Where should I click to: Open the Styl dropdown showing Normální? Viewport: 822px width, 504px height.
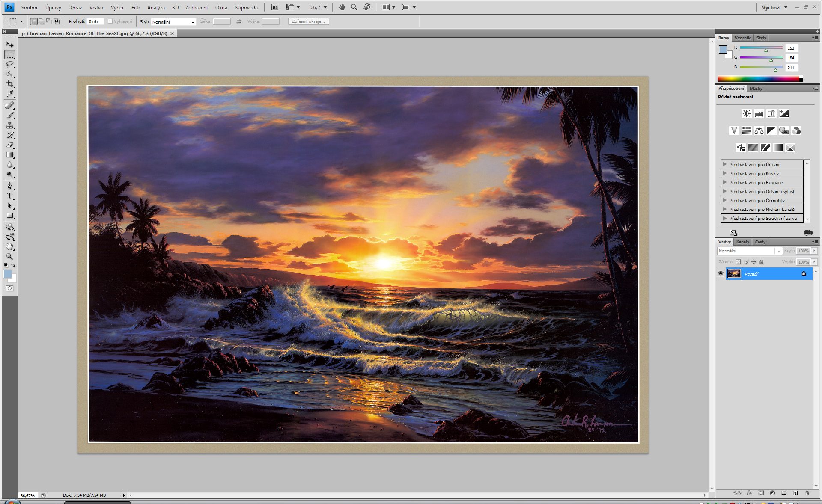point(173,22)
